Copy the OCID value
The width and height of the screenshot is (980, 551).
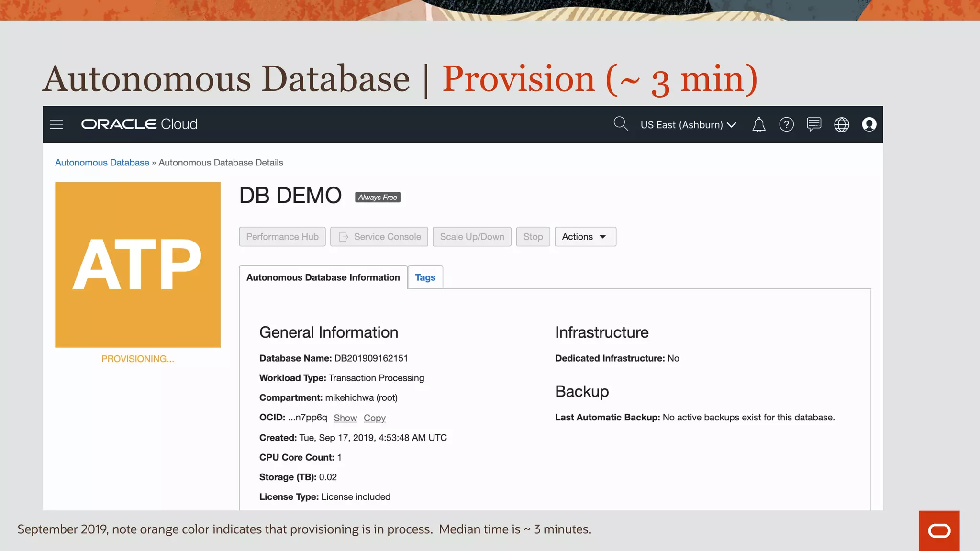point(375,418)
